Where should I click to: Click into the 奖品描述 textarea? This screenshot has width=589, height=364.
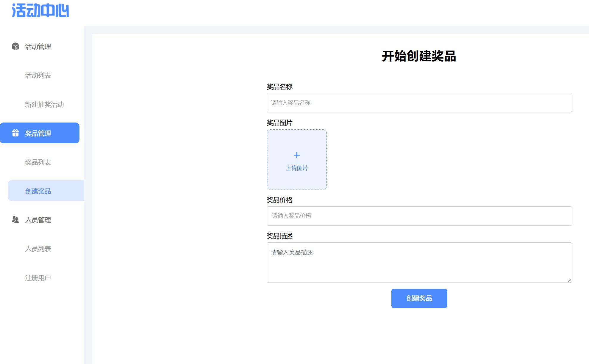pyautogui.click(x=419, y=262)
